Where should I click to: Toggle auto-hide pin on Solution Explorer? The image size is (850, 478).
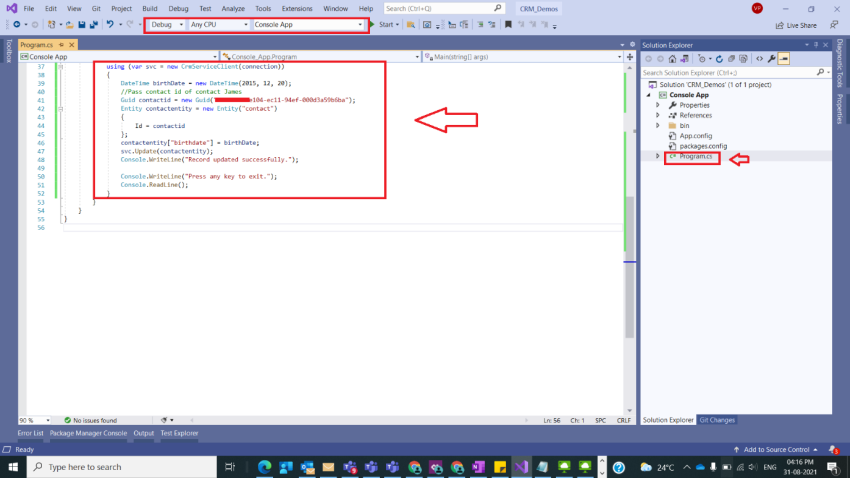point(816,45)
